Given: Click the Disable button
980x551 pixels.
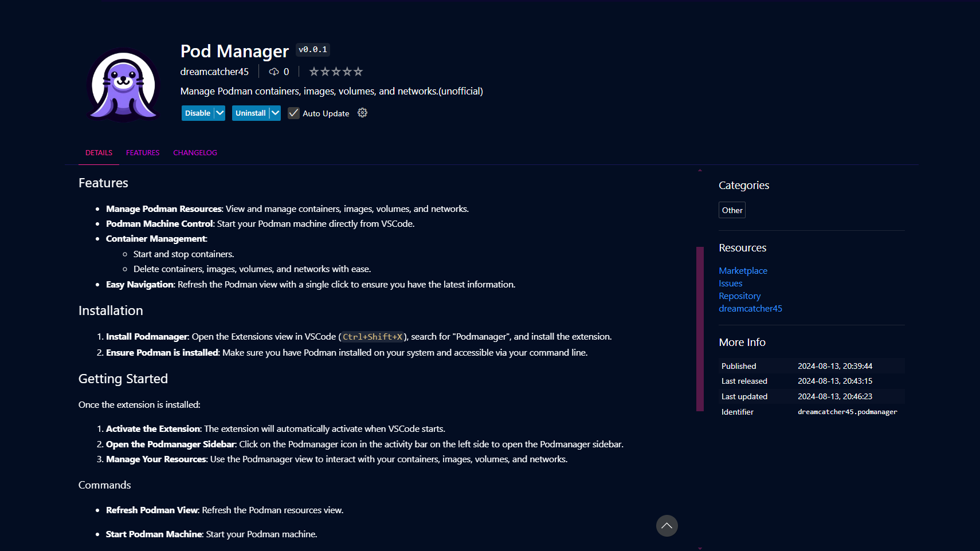Looking at the screenshot, I should pyautogui.click(x=198, y=113).
